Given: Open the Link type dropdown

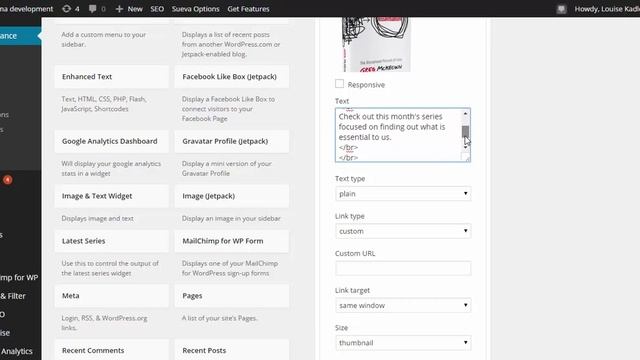Looking at the screenshot, I should (x=403, y=231).
